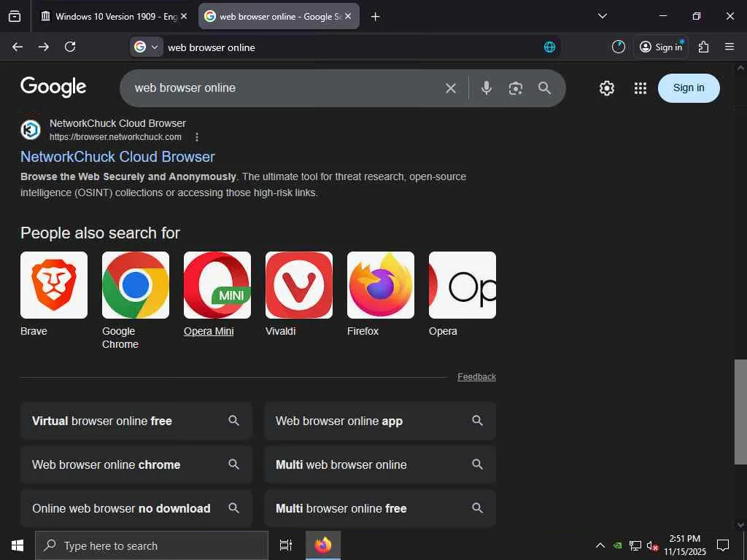The height and width of the screenshot is (560, 747).
Task: Expand the list all tabs chevron
Action: (x=603, y=16)
